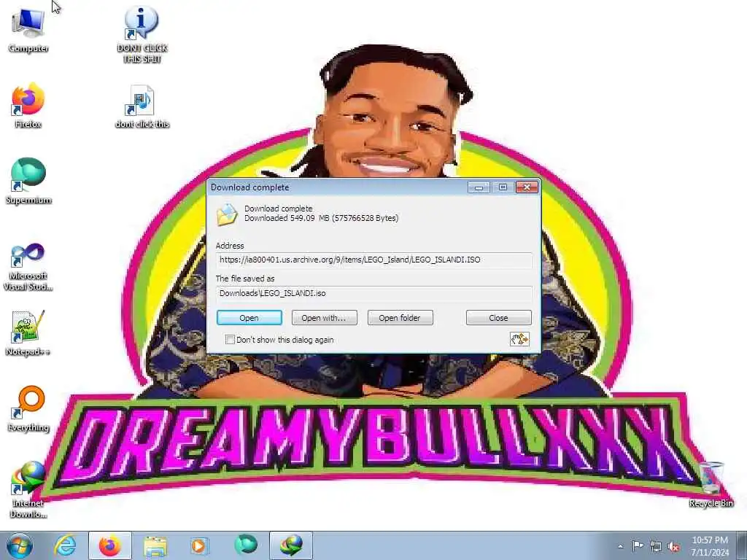
Task: Launch Internet Explorer from the taskbar
Action: point(65,545)
